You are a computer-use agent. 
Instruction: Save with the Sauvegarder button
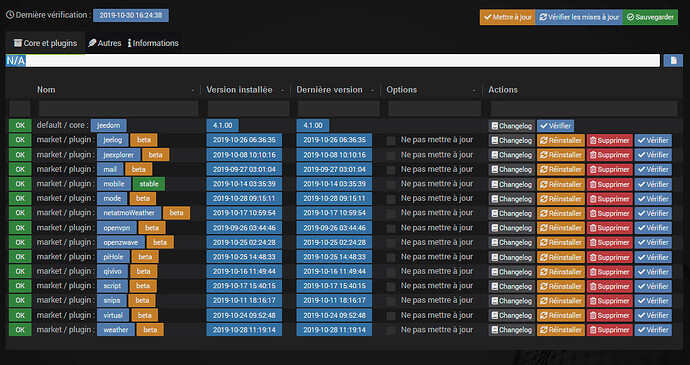pos(650,17)
